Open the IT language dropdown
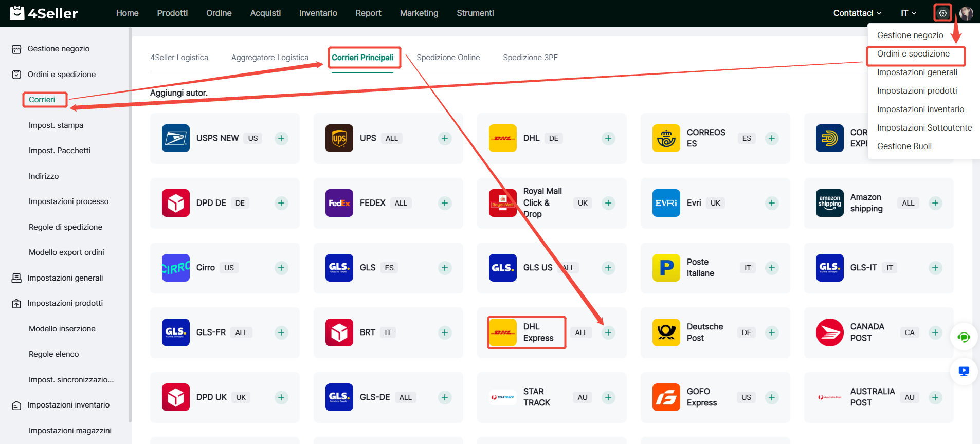Viewport: 980px width, 444px height. point(908,13)
